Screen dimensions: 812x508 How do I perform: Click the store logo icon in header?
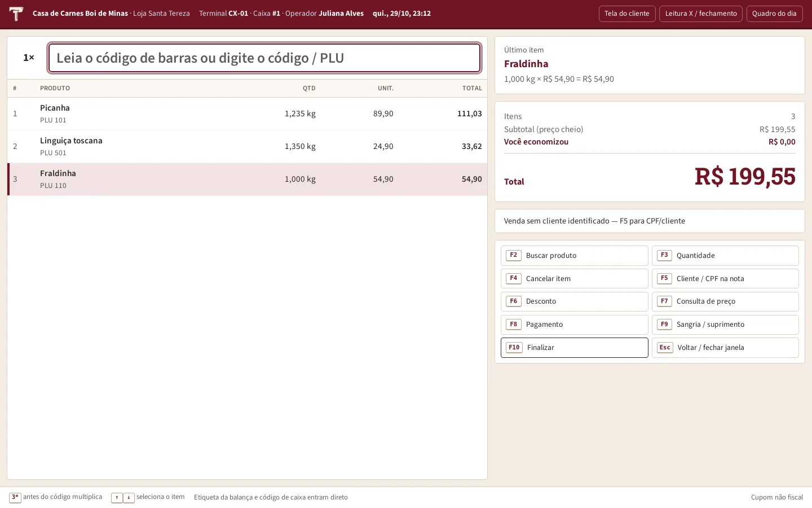click(x=16, y=14)
